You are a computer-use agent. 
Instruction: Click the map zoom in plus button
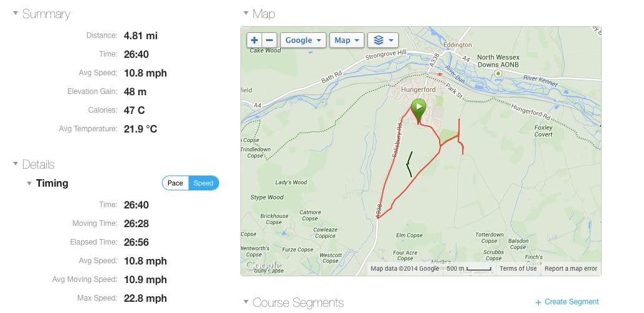pyautogui.click(x=254, y=40)
